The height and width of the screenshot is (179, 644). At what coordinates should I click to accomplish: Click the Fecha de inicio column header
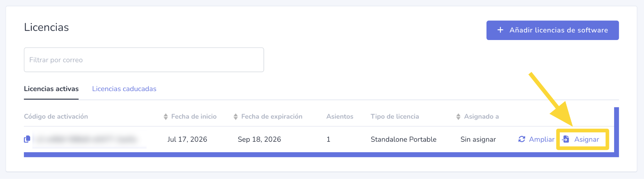[194, 117]
